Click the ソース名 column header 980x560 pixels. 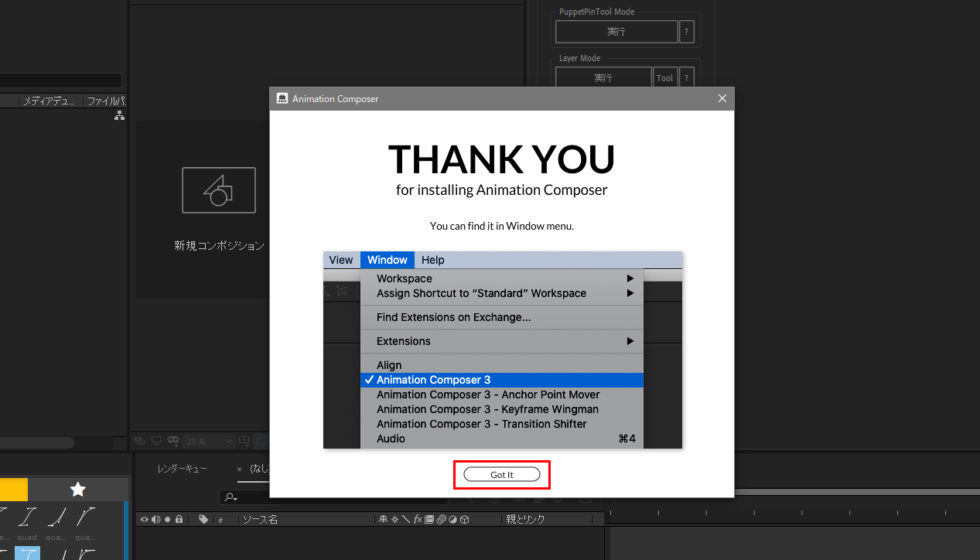point(260,519)
